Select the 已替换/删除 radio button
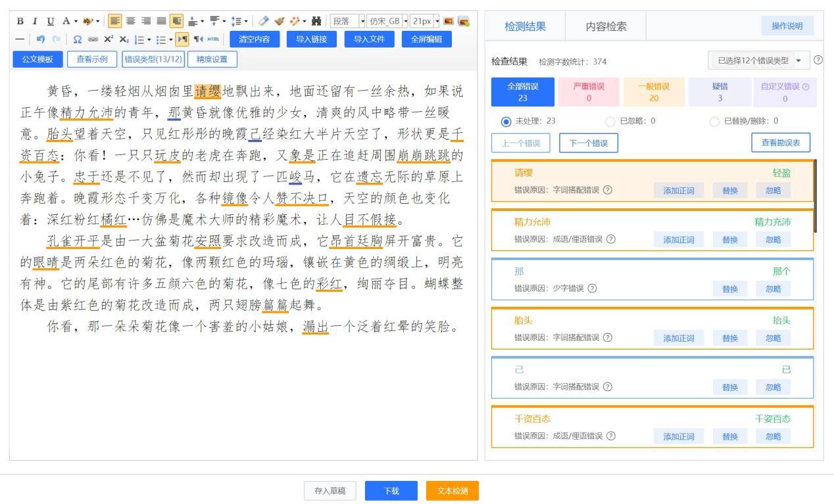Image resolution: width=834 pixels, height=504 pixels. (x=714, y=122)
